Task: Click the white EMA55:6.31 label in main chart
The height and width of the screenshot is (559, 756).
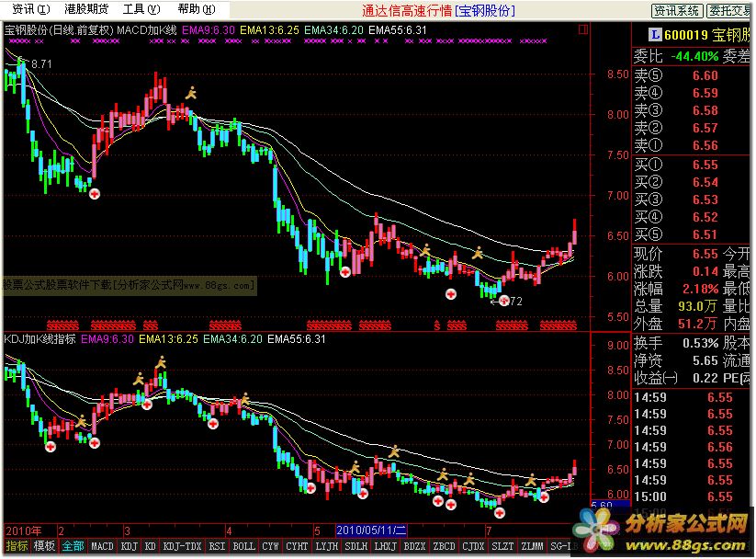Action: [x=398, y=30]
